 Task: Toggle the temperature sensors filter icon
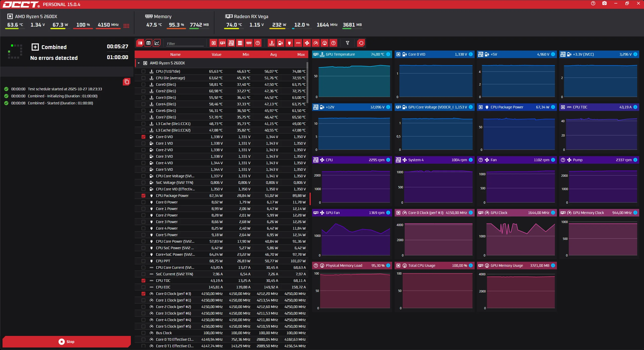point(272,43)
